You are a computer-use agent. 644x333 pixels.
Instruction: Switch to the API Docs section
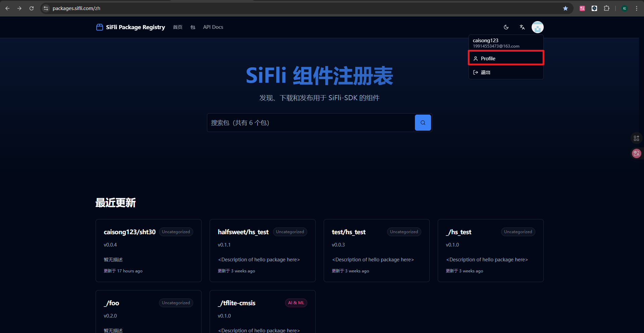pos(213,27)
